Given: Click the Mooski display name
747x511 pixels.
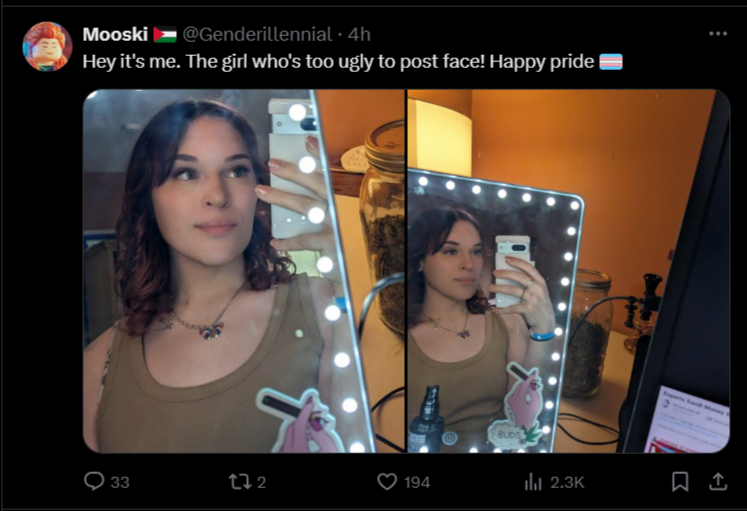Looking at the screenshot, I should 115,34.
